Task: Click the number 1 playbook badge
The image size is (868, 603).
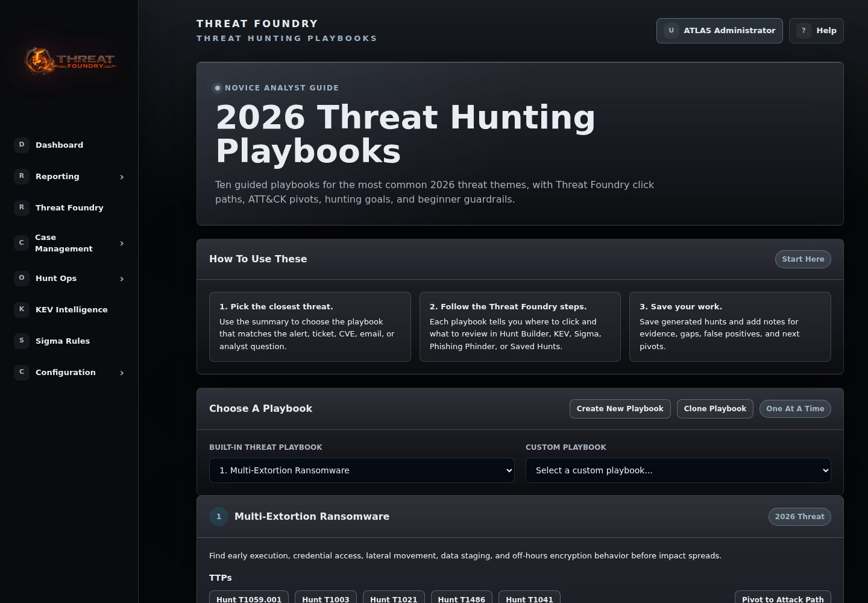Action: coord(219,517)
